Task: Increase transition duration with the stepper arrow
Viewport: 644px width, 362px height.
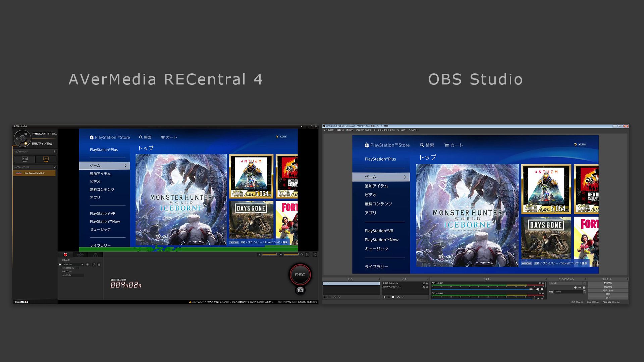Action: 585,291
